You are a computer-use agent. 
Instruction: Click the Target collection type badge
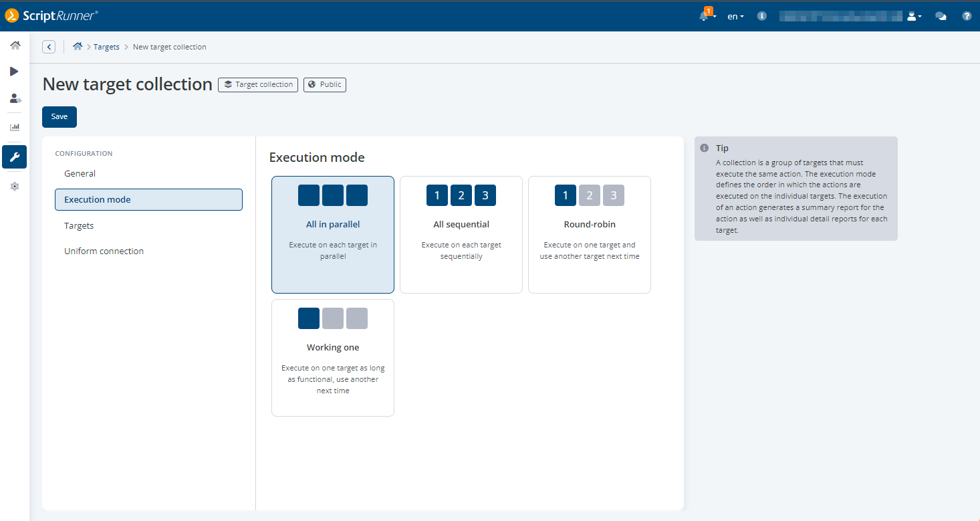pyautogui.click(x=258, y=85)
